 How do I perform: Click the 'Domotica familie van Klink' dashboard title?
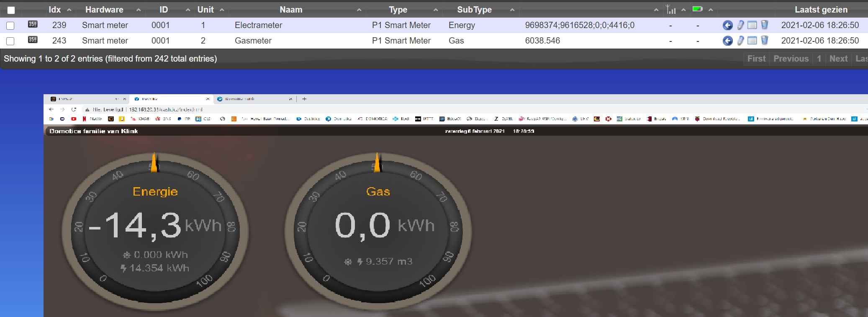[94, 131]
